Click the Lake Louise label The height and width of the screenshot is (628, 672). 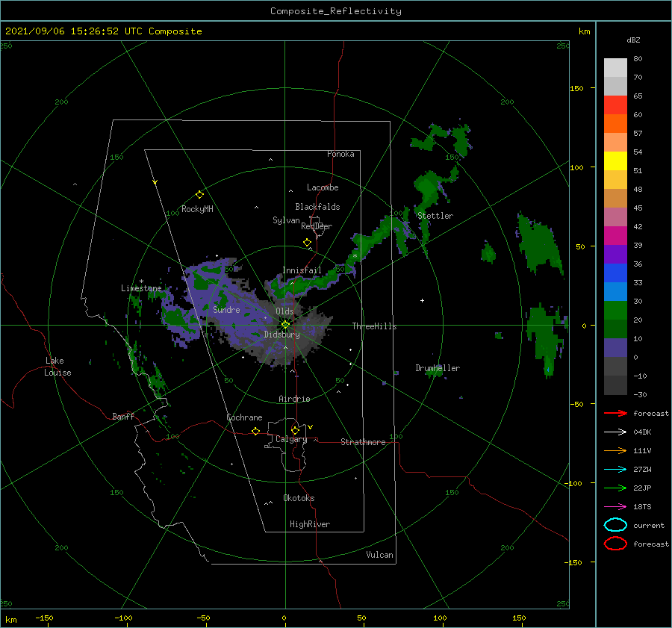pos(57,367)
